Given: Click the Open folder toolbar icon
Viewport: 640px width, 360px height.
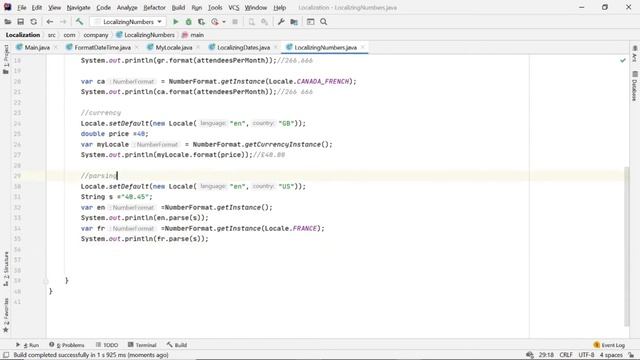Looking at the screenshot, I should (x=8, y=22).
